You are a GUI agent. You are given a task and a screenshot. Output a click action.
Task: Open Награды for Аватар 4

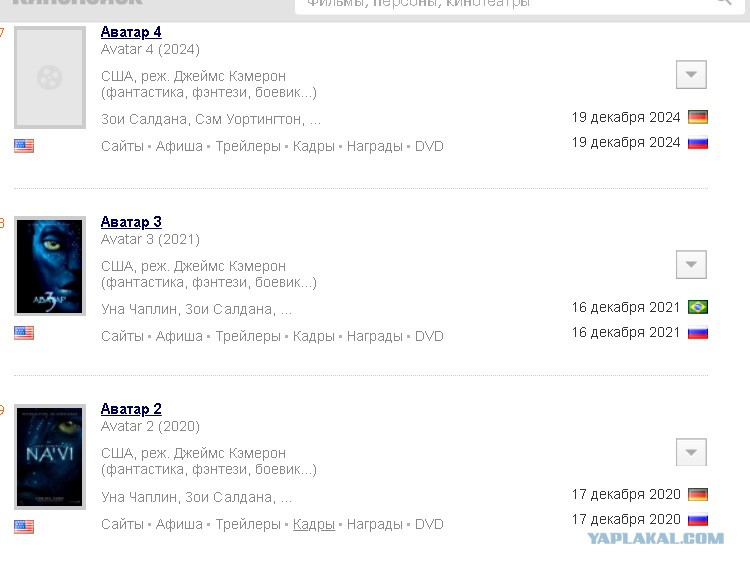pyautogui.click(x=375, y=146)
